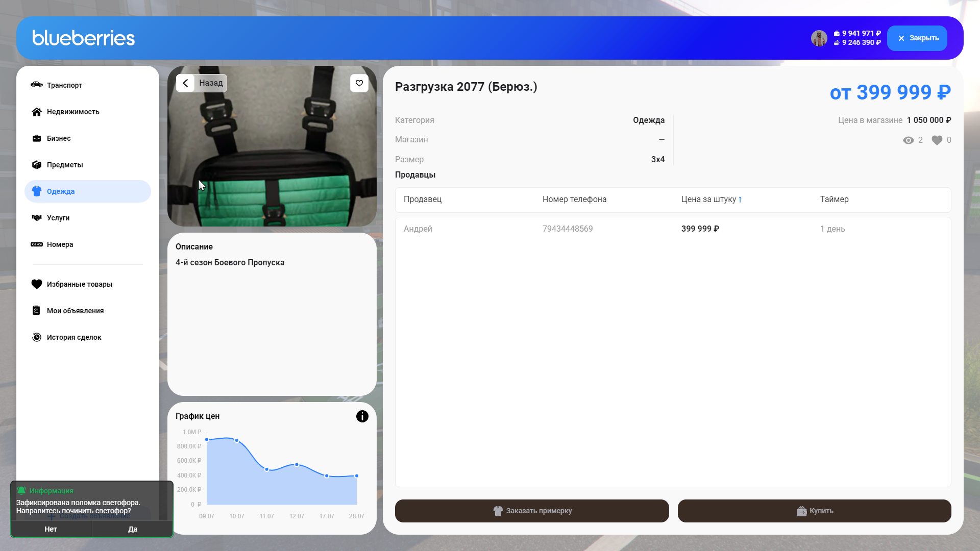Click the user avatar in header

(x=819, y=38)
